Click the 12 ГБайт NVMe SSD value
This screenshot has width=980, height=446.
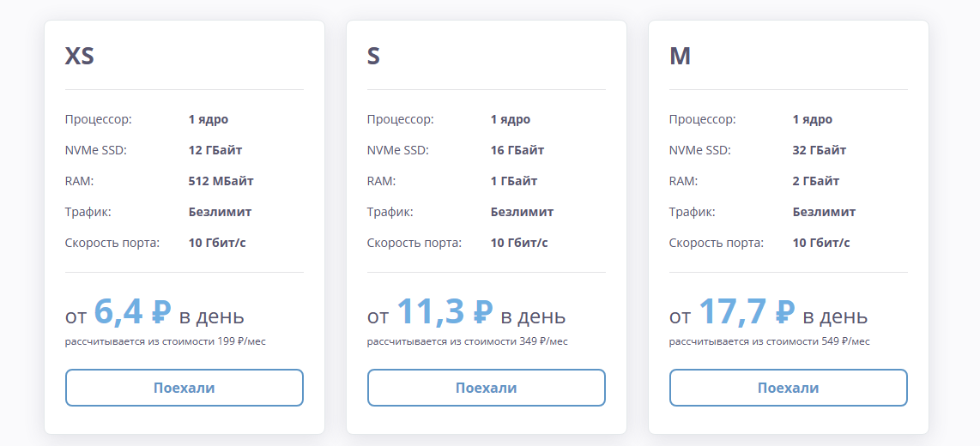(x=215, y=151)
